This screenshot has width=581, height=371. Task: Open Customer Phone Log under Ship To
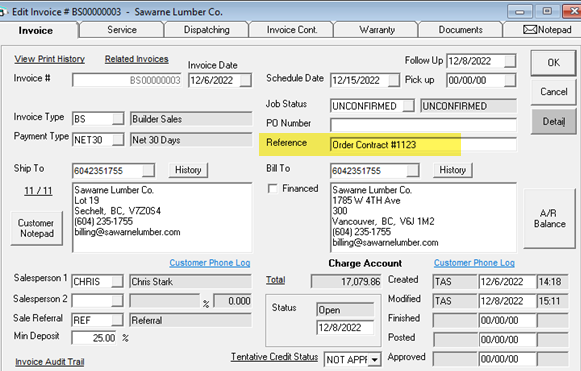click(210, 263)
